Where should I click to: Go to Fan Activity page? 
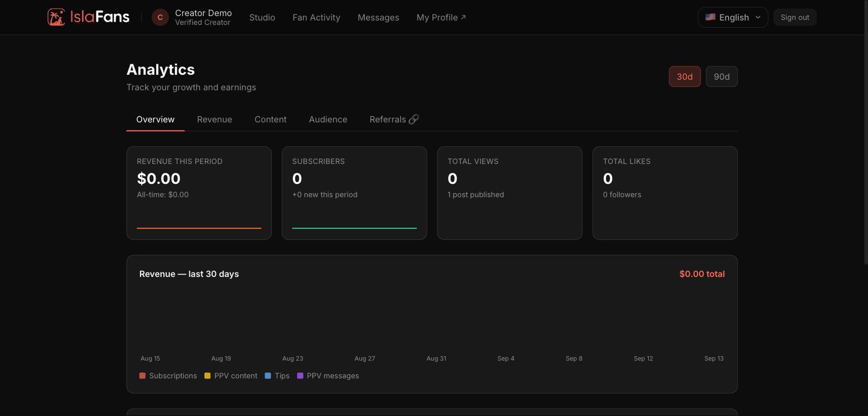pyautogui.click(x=316, y=17)
